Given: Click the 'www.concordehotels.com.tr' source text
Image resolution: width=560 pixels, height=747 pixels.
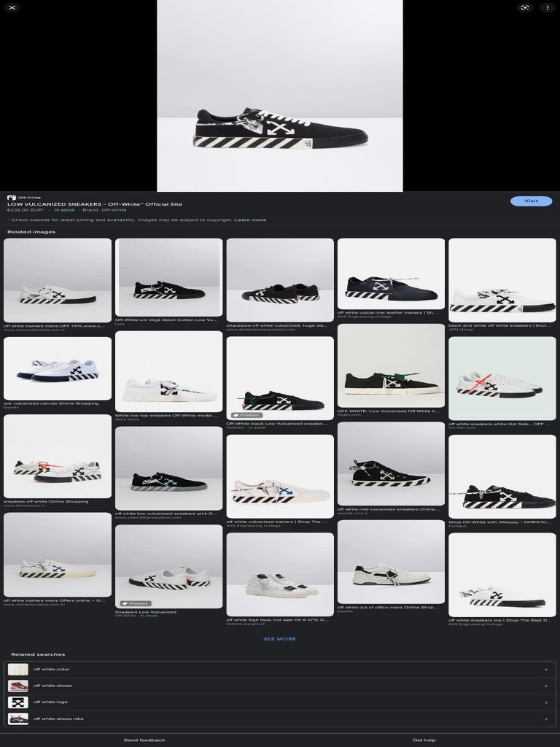Looking at the screenshot, I should click(x=34, y=330).
